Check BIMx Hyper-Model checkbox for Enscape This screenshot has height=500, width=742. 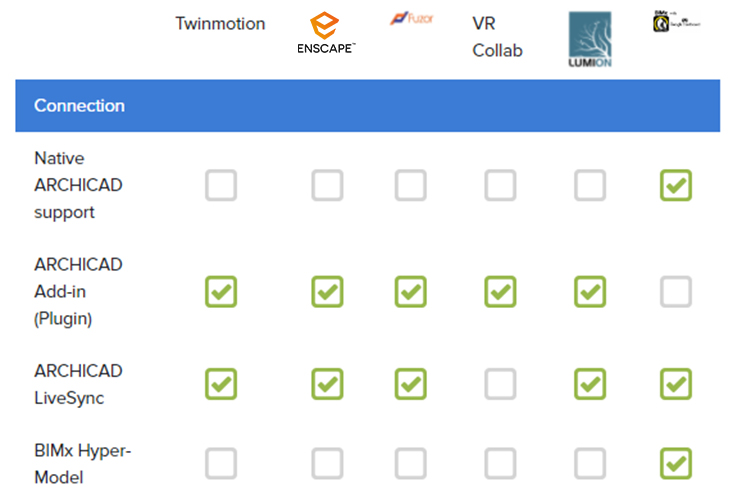pos(327,464)
